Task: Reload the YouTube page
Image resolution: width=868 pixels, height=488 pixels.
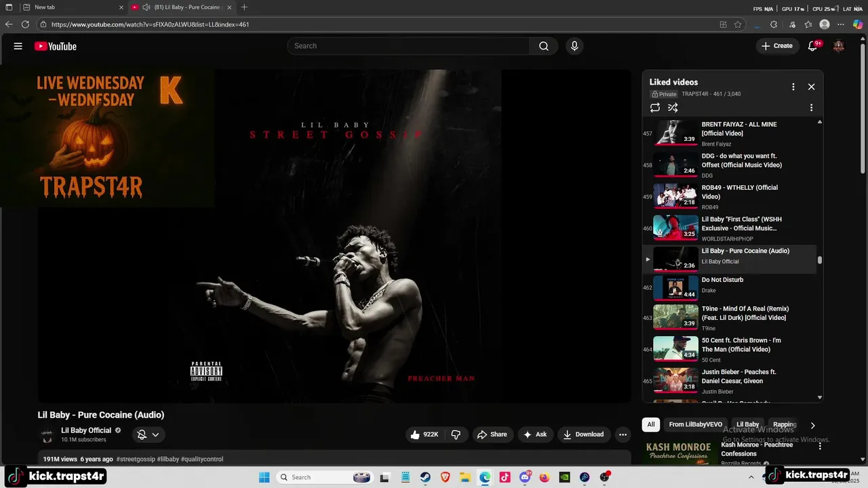Action: 25,24
